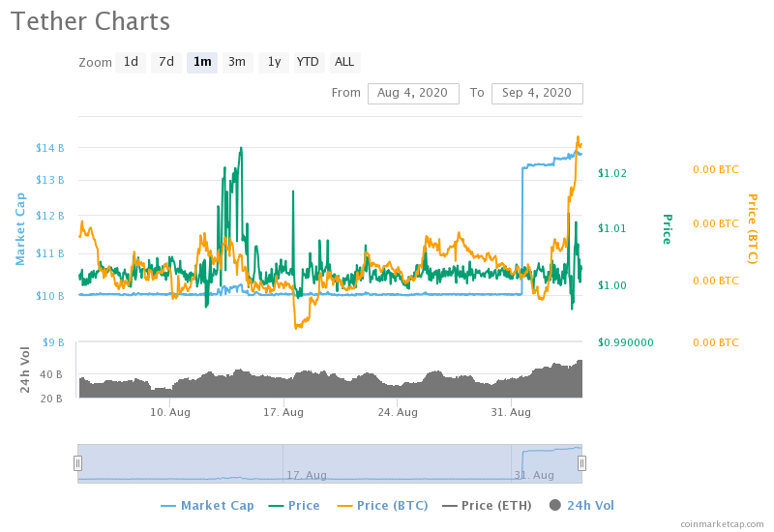Click the From date field Aug 4, 2020
Viewport: 774px width, 532px height.
tap(413, 93)
